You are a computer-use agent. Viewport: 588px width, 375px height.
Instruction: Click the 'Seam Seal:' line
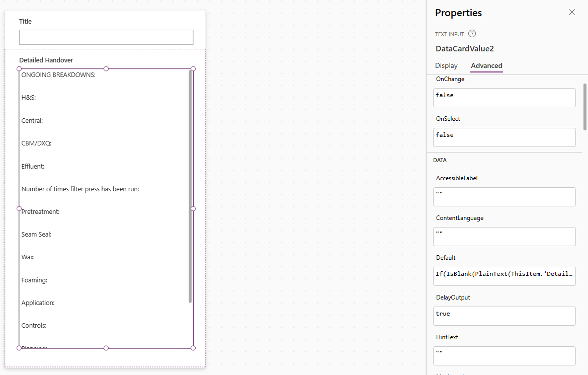click(x=36, y=234)
